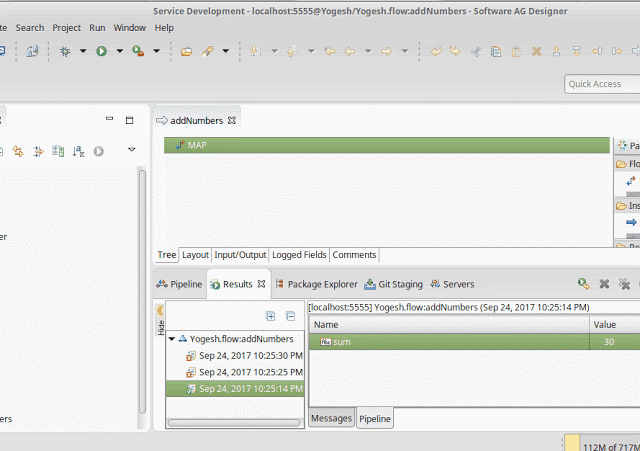Open the Back history dropdown arrow
The height and width of the screenshot is (451, 640).
[x=368, y=51]
